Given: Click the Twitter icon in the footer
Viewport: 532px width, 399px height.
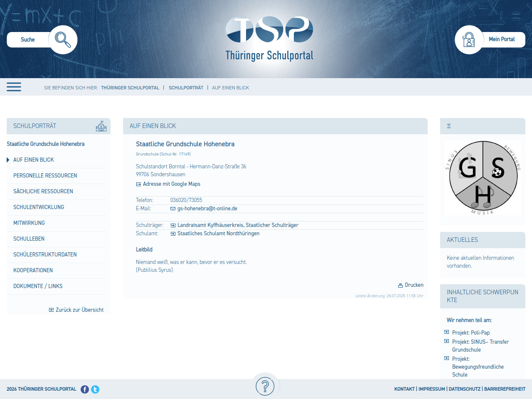Looking at the screenshot, I should coord(95,389).
